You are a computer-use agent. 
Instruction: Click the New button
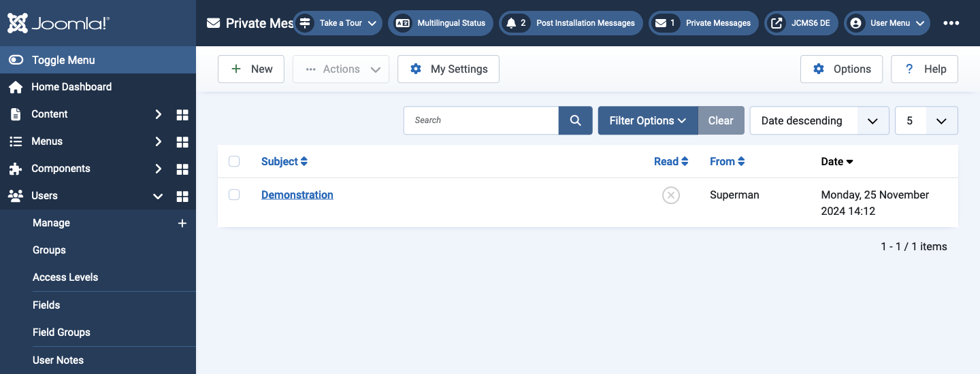point(251,69)
